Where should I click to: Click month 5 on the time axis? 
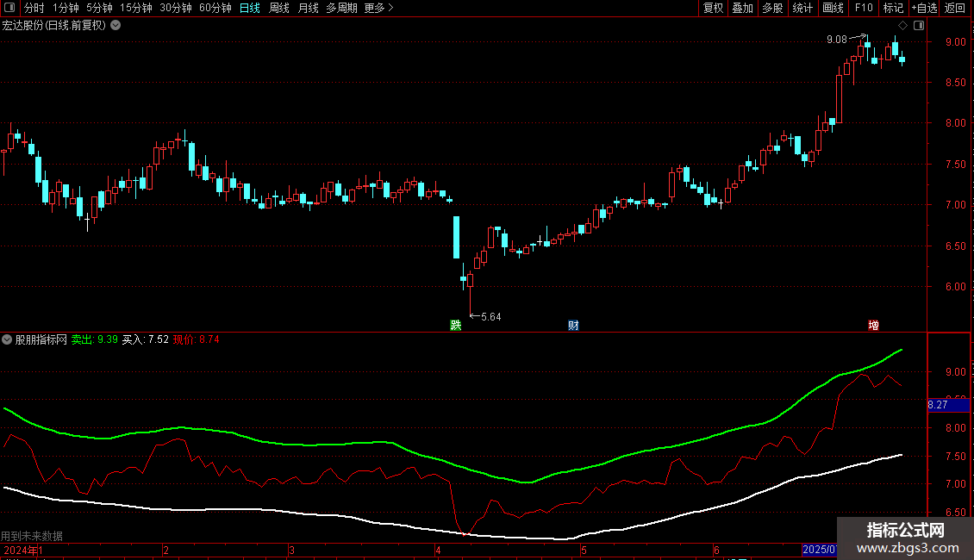(x=584, y=550)
